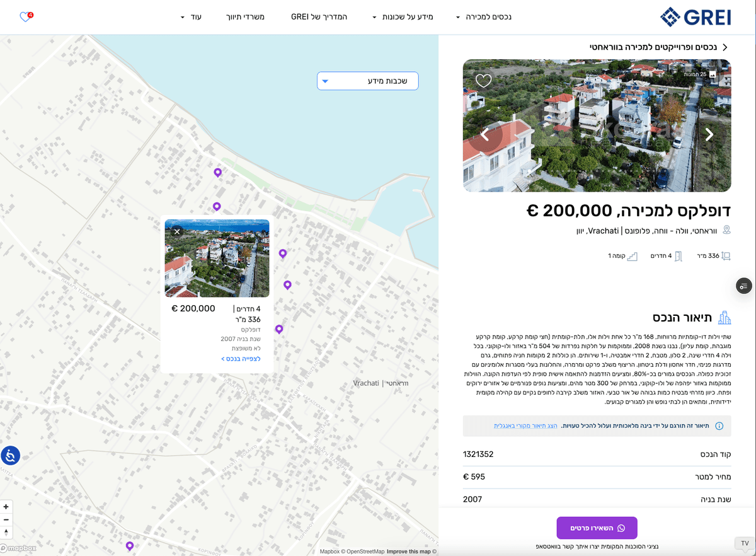756x556 pixels.
Task: Click the לצפייה בנכס link
Action: [x=241, y=359]
